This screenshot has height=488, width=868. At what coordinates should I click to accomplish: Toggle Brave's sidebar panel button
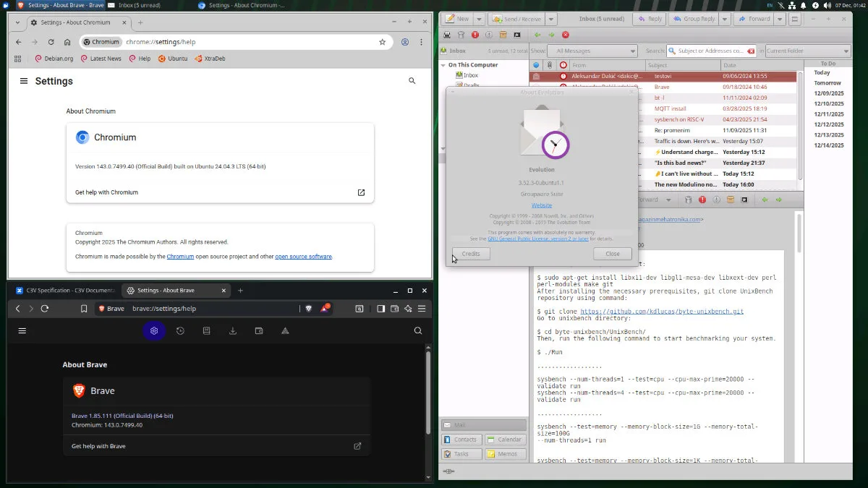pyautogui.click(x=380, y=309)
